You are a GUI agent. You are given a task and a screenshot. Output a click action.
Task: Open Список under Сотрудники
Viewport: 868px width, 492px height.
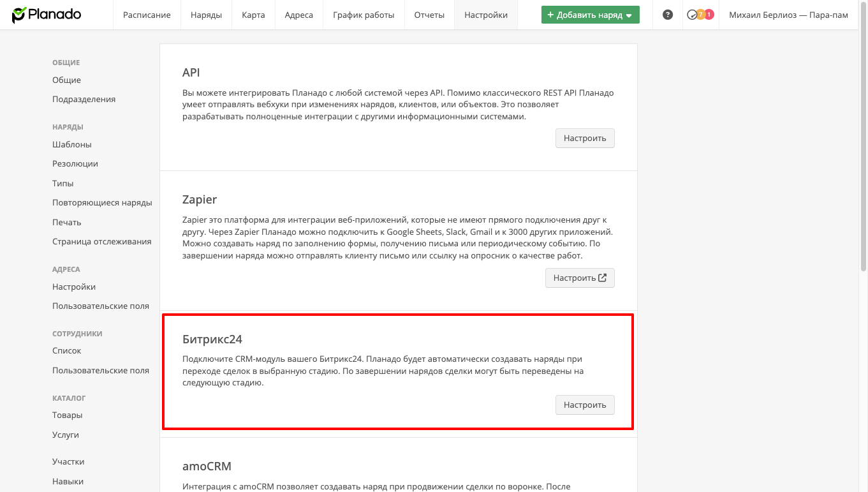pos(67,350)
